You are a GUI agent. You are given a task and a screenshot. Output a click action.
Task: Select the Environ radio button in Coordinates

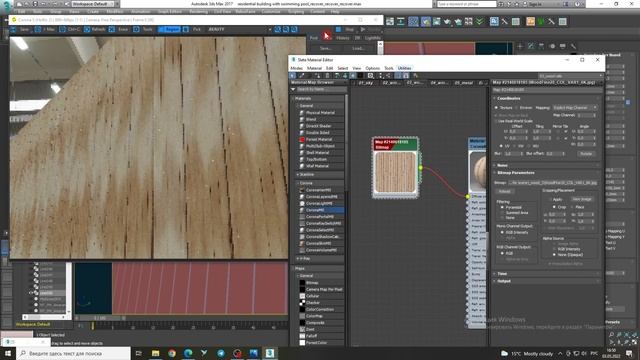(517, 108)
